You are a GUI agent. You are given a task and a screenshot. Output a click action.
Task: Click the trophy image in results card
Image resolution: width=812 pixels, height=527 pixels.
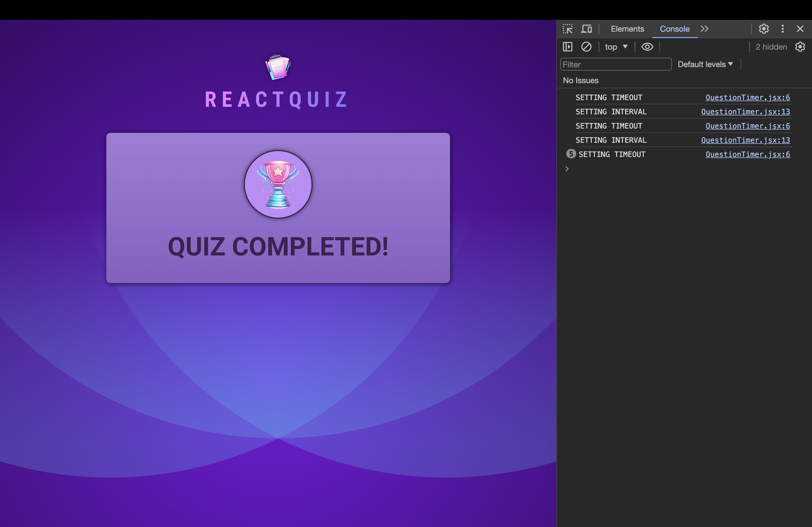click(x=278, y=184)
